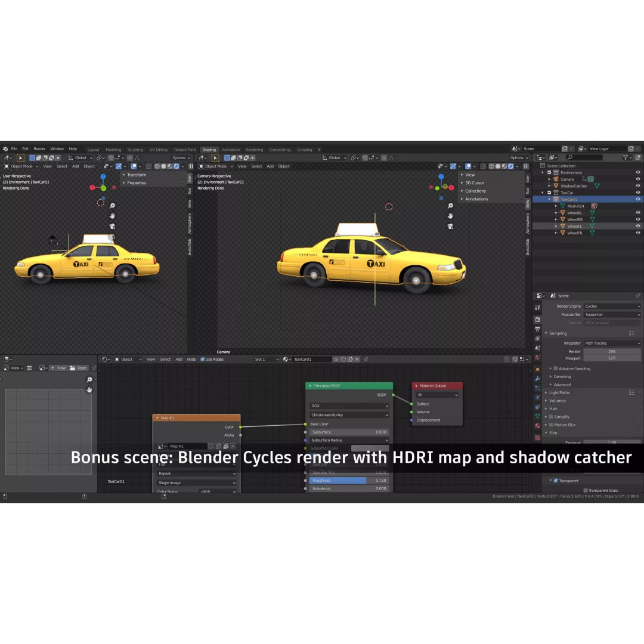This screenshot has width=644, height=644.
Task: Open Render properties tab icon
Action: tap(538, 320)
